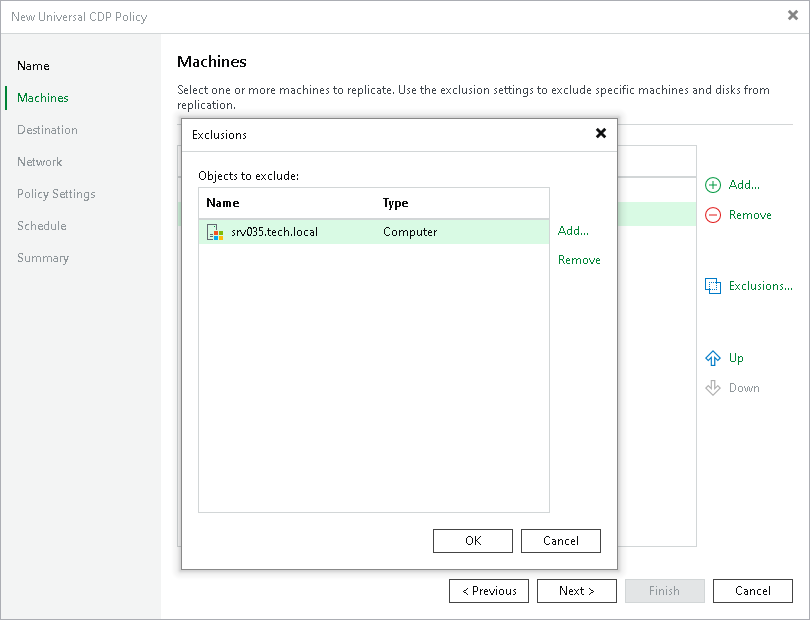Screen dimensions: 810x620
Task: Add a machine using the green plus icon
Action: point(712,185)
